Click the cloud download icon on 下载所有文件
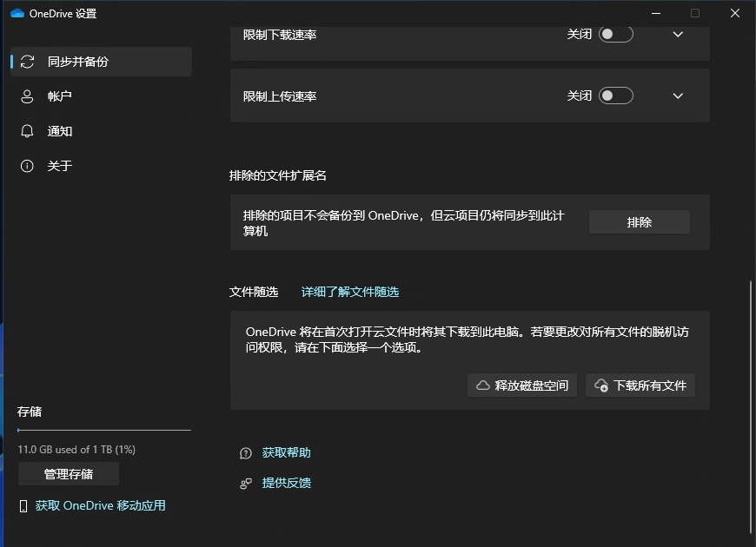 click(601, 386)
